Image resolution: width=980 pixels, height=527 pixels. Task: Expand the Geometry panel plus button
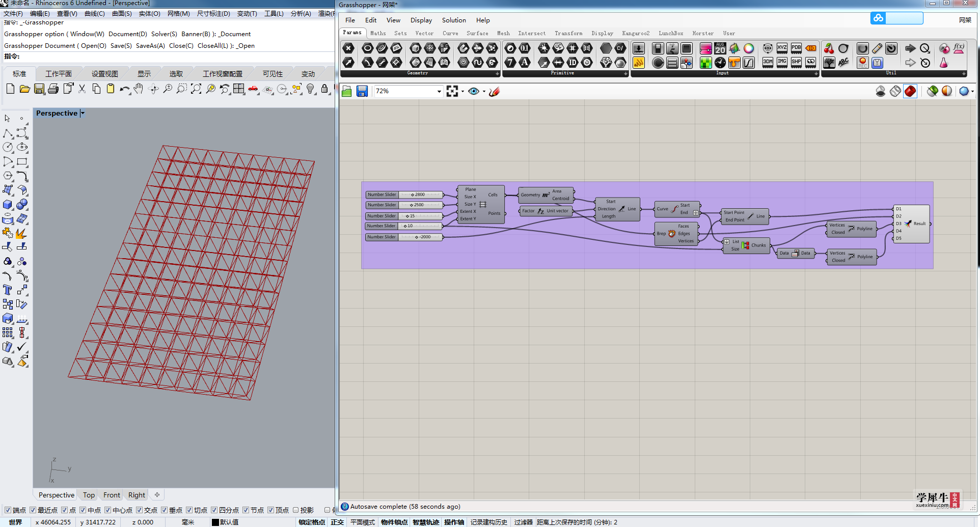coord(497,73)
